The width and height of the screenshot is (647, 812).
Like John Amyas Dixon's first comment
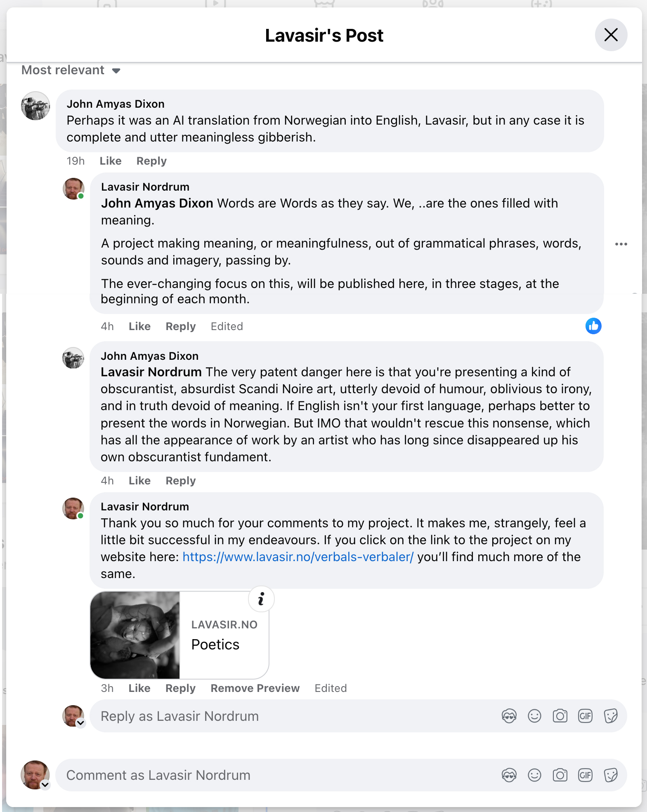(x=111, y=161)
